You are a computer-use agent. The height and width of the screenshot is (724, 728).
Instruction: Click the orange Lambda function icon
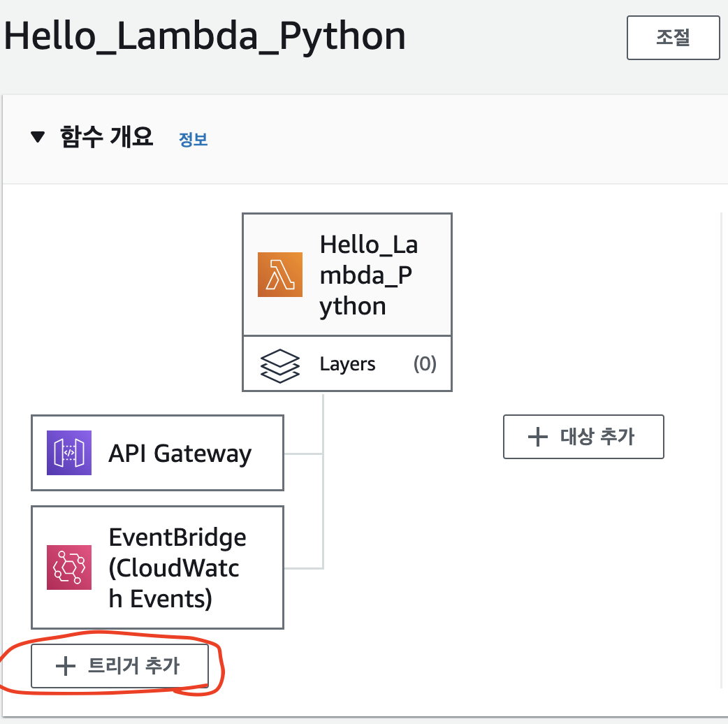[280, 275]
